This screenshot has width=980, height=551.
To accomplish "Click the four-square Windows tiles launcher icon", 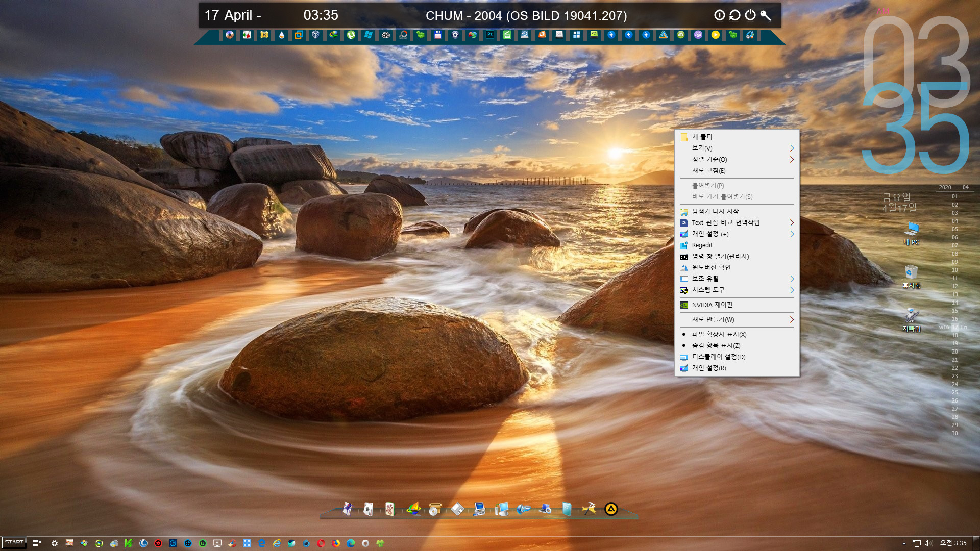I will tap(577, 35).
